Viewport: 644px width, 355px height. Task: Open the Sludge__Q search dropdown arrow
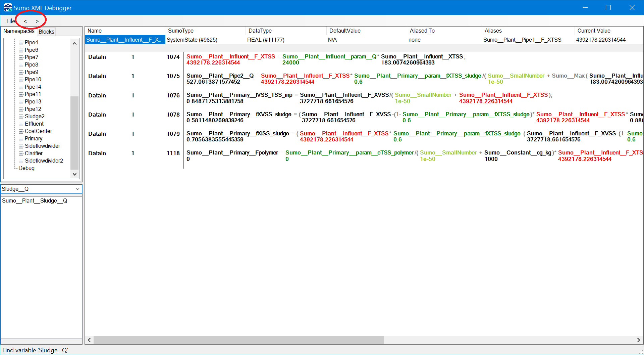point(77,189)
